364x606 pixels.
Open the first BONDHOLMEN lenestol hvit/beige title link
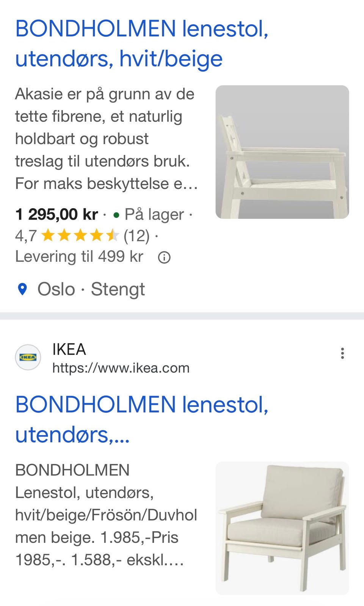coord(141,44)
